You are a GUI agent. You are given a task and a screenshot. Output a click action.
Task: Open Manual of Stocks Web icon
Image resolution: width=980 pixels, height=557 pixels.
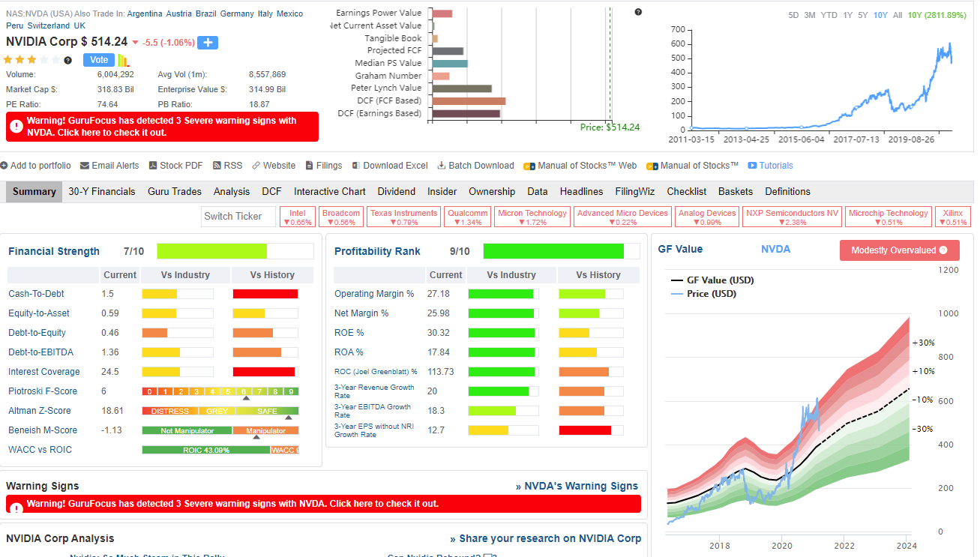click(x=529, y=166)
